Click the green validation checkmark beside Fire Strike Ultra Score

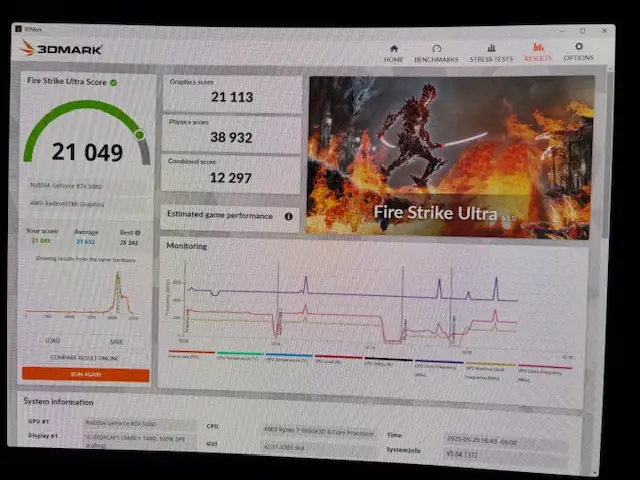[114, 83]
